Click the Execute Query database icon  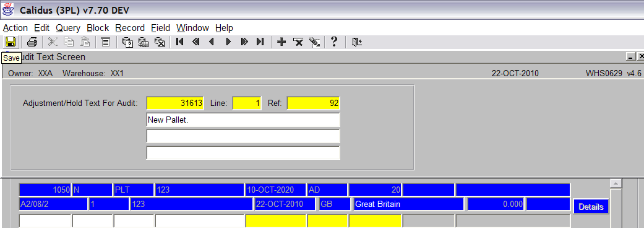(144, 42)
